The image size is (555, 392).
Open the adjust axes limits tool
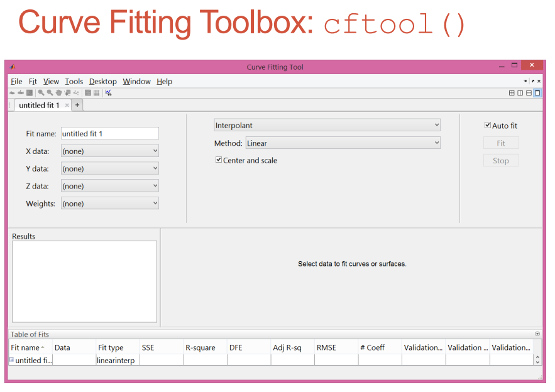[x=108, y=93]
